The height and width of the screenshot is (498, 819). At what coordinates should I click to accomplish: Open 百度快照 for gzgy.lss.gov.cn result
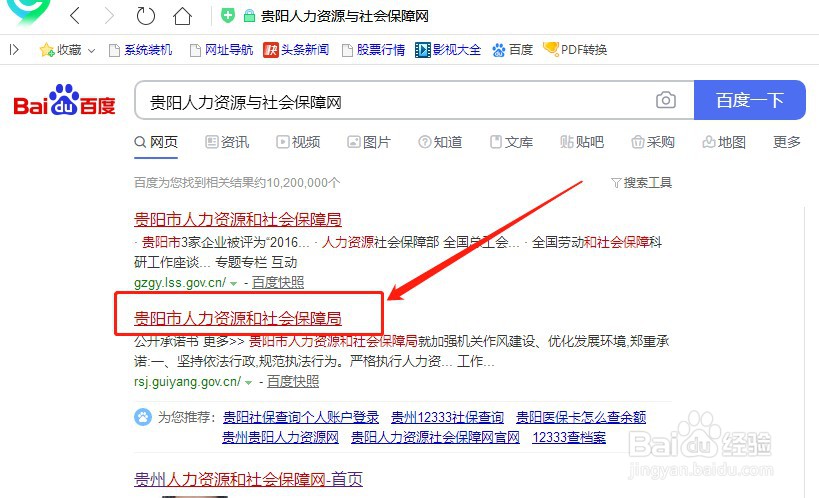[278, 283]
